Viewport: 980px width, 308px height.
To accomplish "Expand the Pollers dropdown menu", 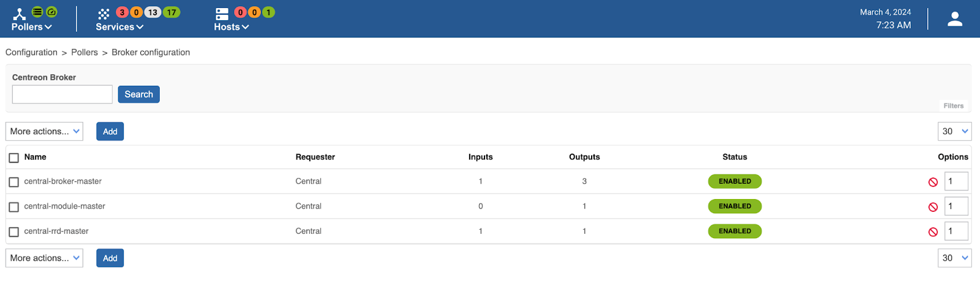I will coord(32,27).
